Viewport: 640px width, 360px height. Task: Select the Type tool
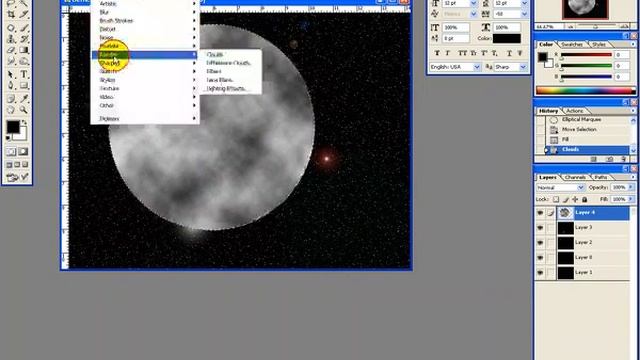pyautogui.click(x=24, y=75)
